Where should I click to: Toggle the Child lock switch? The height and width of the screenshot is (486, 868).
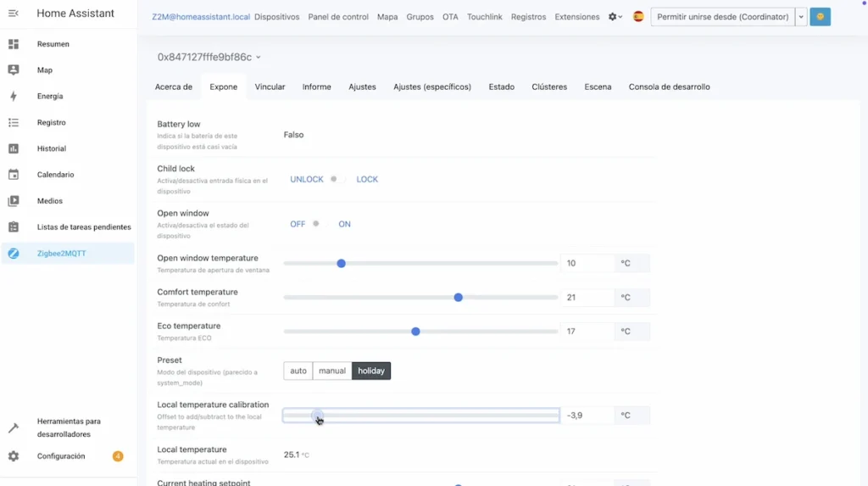pos(337,179)
